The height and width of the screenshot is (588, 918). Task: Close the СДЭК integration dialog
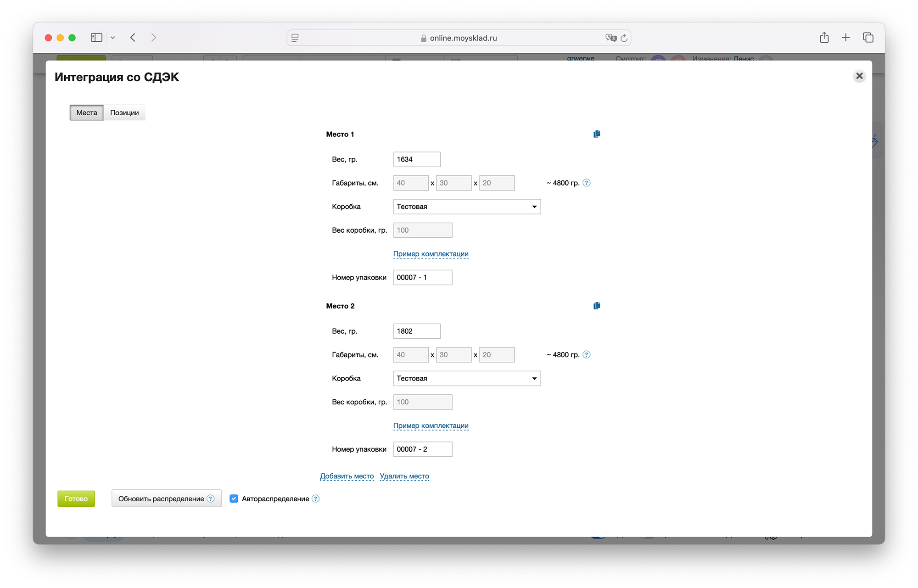[x=859, y=76]
